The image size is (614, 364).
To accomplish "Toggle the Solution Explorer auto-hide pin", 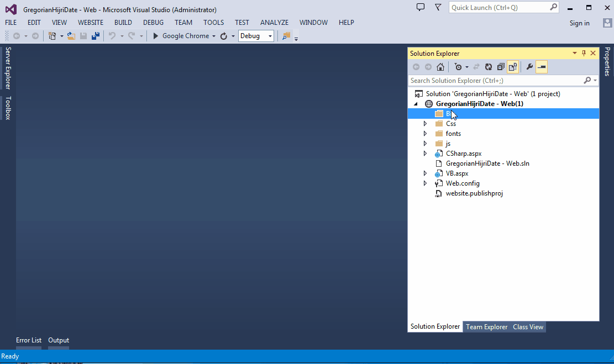I will (584, 53).
